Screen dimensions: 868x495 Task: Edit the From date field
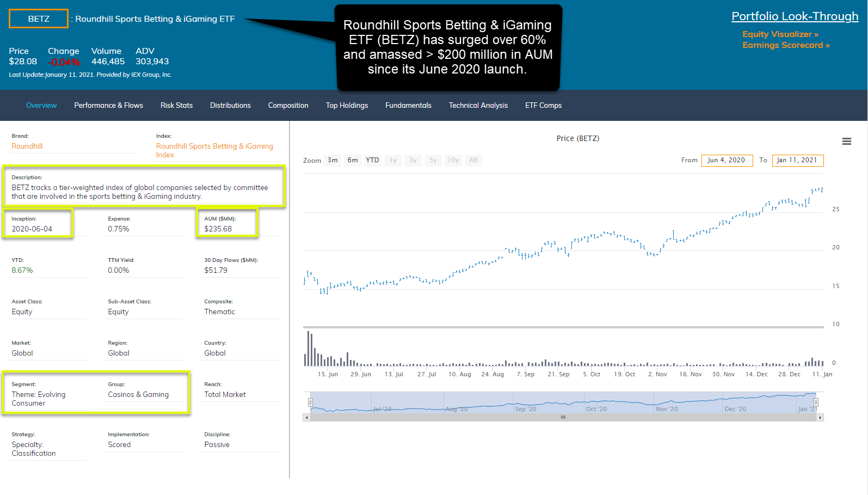coord(727,160)
